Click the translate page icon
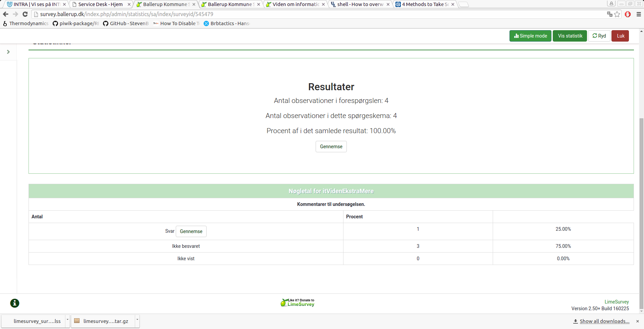This screenshot has height=329, width=644. [609, 14]
